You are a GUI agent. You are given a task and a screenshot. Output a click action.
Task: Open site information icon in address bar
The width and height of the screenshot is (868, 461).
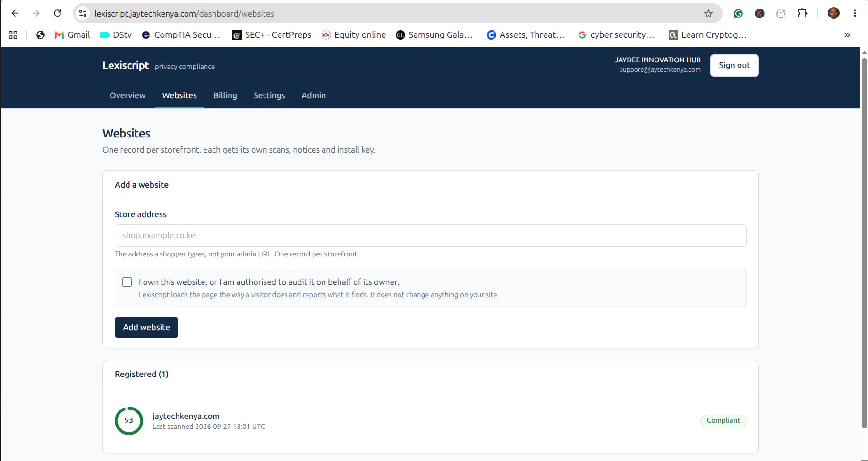click(x=83, y=14)
